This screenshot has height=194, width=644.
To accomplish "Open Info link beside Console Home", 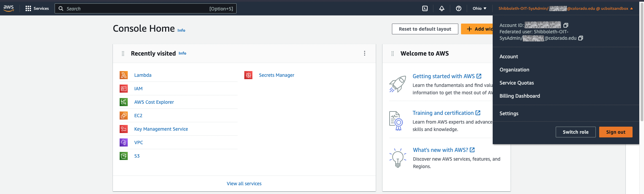I will pyautogui.click(x=181, y=30).
